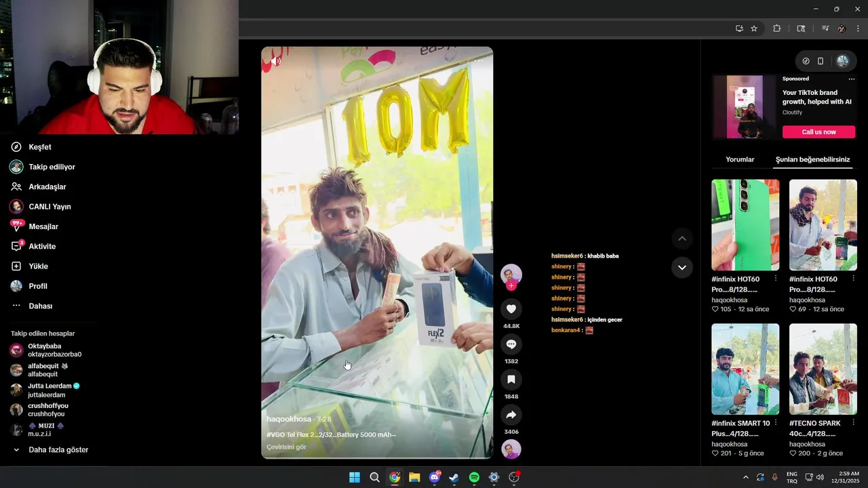Screen dimensions: 868x488
Task: Open TECNO SPARK 40c video thumbnail
Action: 823,369
